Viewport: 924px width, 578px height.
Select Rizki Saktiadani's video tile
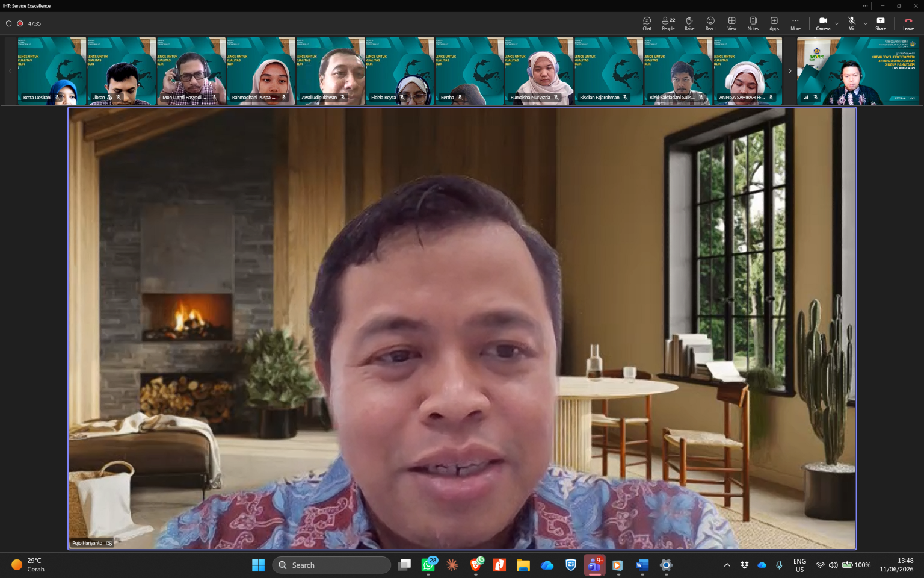(679, 71)
